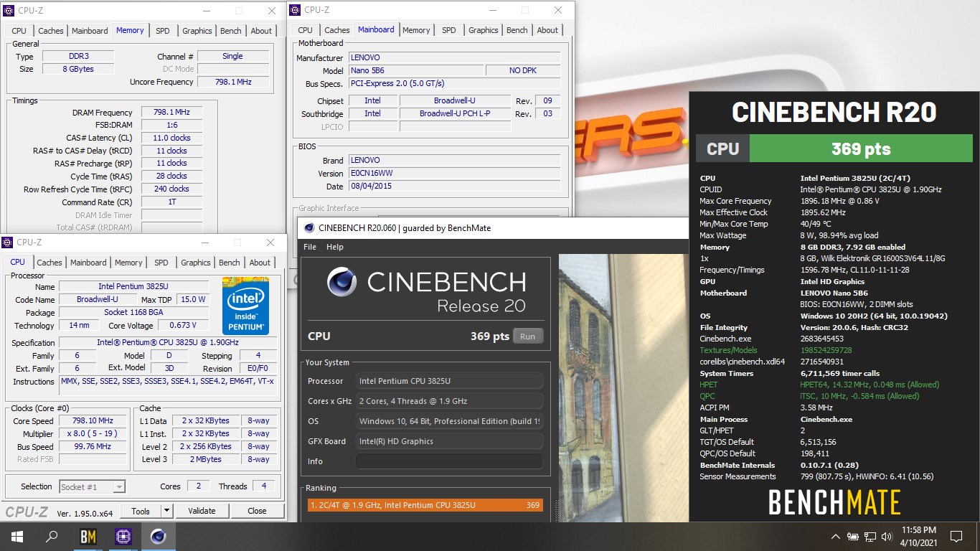This screenshot has width=980, height=551.
Task: Open volume tray icon
Action: 887,536
